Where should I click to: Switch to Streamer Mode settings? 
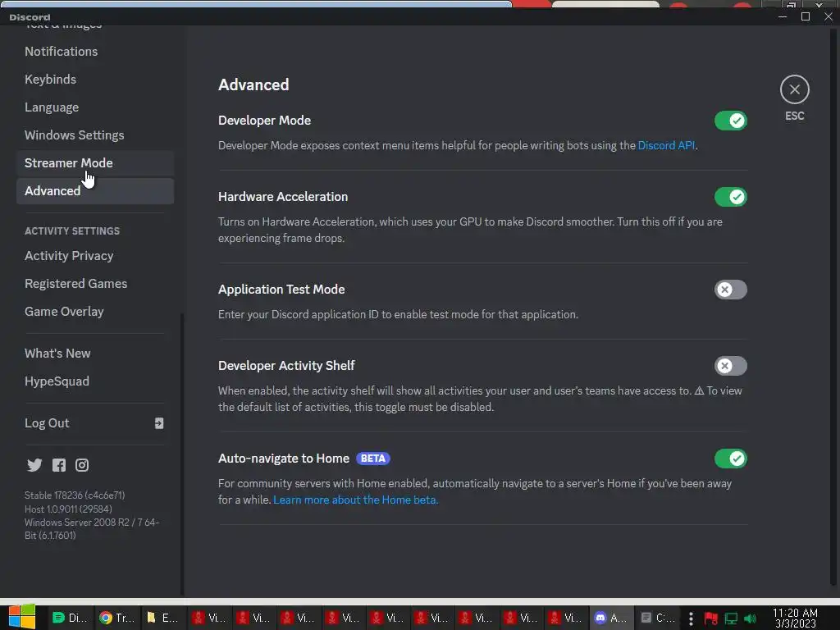(x=95, y=163)
